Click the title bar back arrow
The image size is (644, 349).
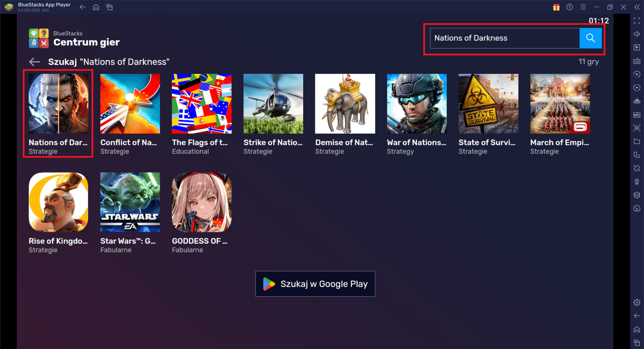coord(83,7)
